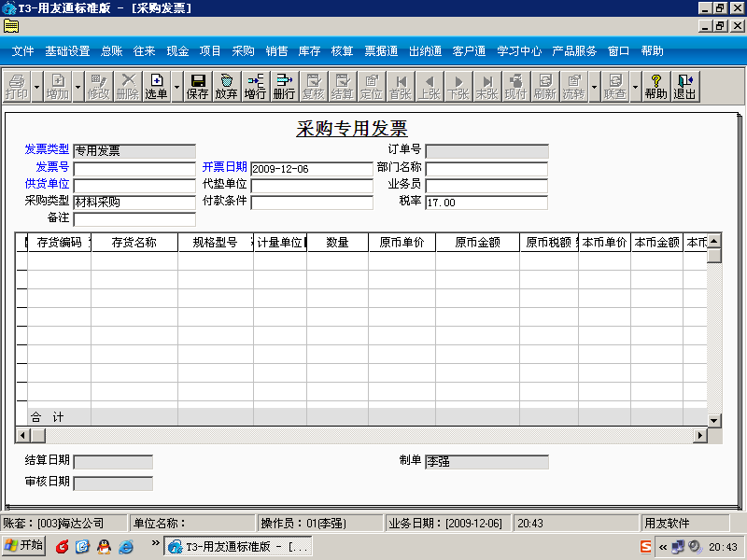Add a row with 增行 icon
Screen dimensions: 747x560
coord(255,86)
